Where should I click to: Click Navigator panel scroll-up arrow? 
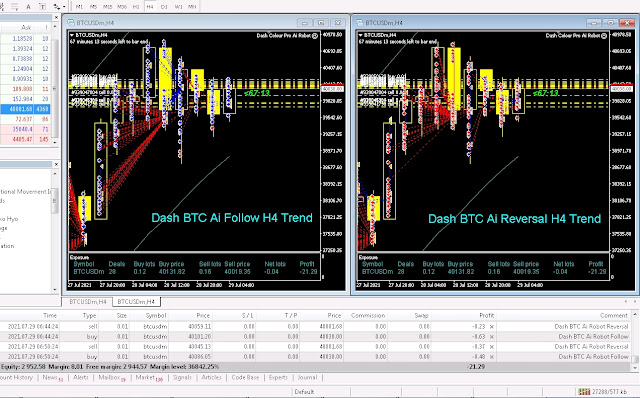point(55,173)
